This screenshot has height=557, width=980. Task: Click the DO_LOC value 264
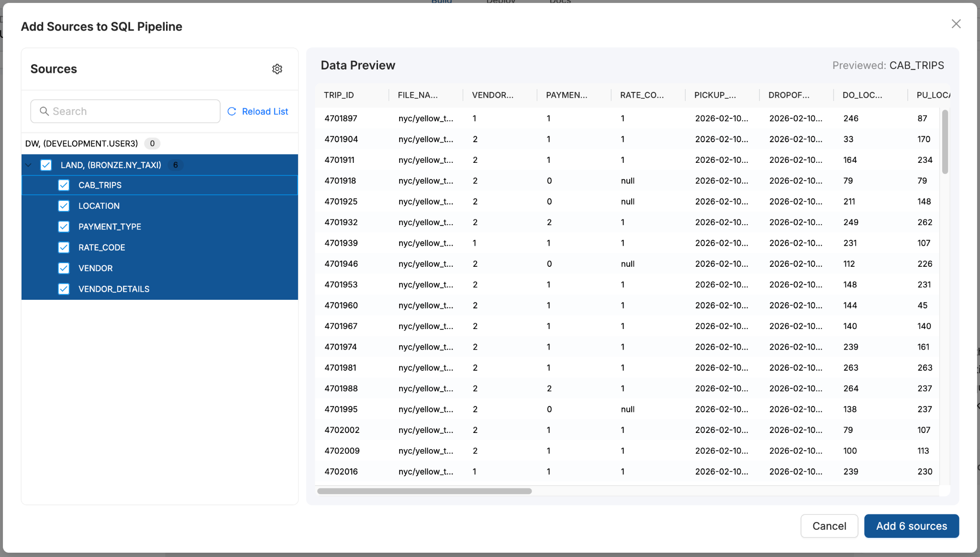click(x=850, y=388)
